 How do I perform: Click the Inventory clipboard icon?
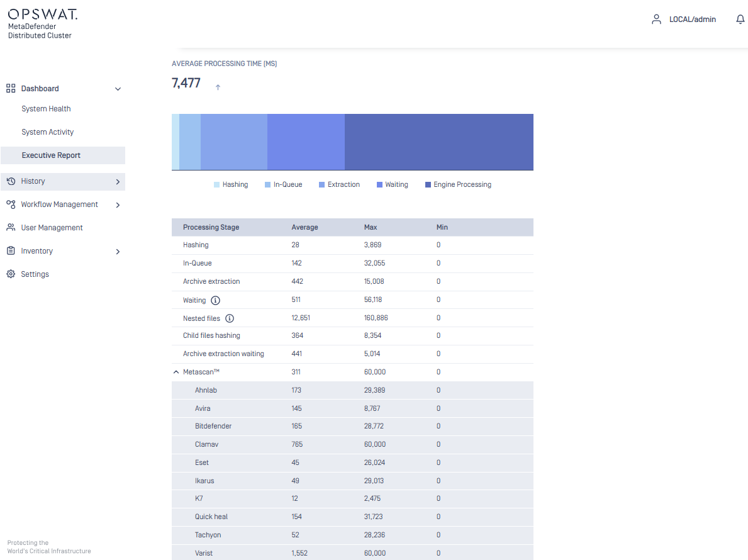click(x=11, y=251)
